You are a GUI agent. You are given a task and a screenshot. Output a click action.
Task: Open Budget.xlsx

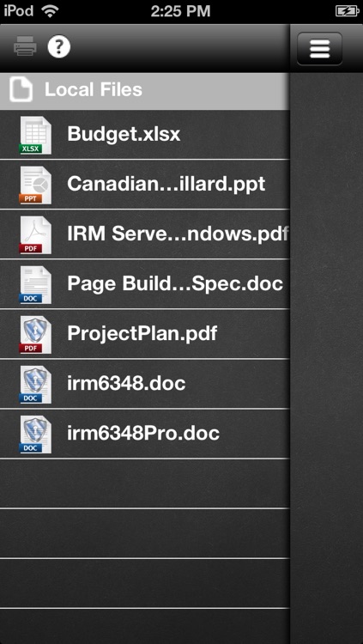click(x=144, y=135)
